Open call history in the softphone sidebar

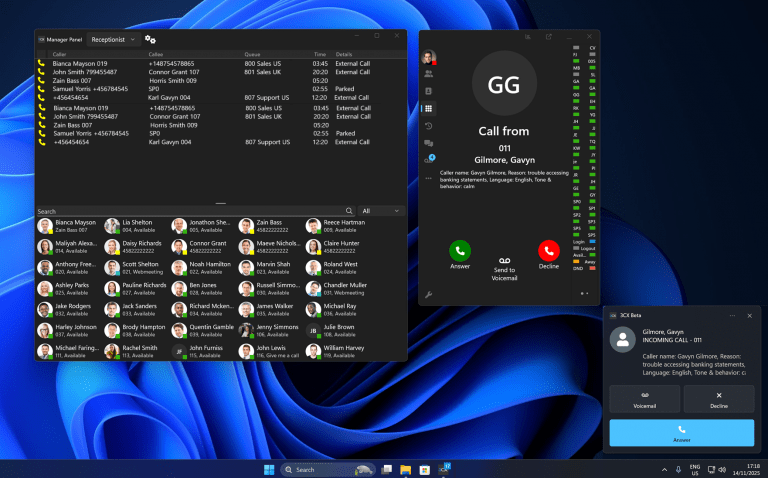click(429, 126)
